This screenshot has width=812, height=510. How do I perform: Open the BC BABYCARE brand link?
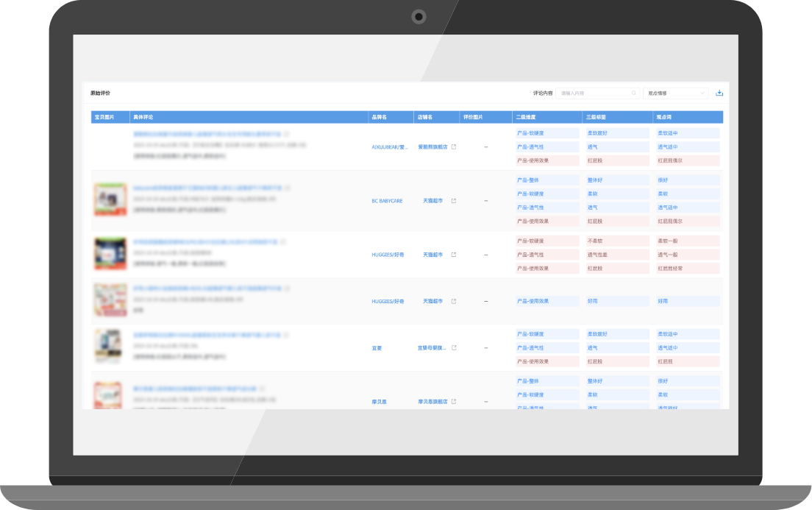coord(387,201)
